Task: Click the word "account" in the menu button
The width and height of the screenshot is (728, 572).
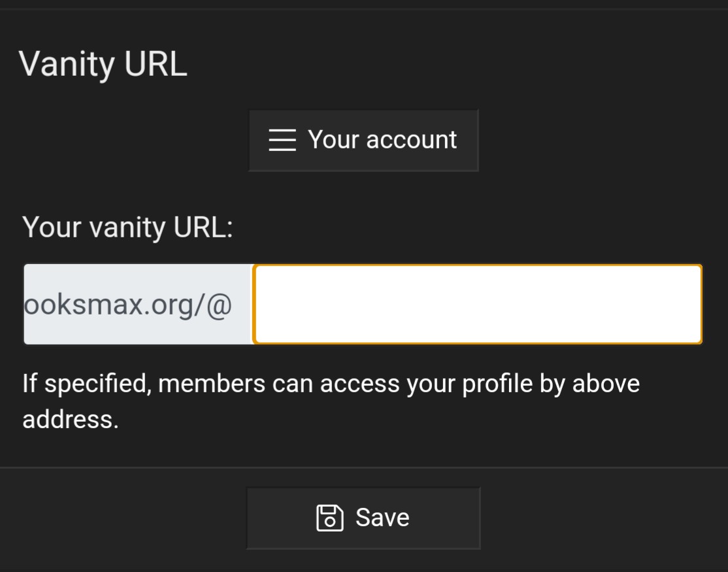Action: pyautogui.click(x=412, y=140)
